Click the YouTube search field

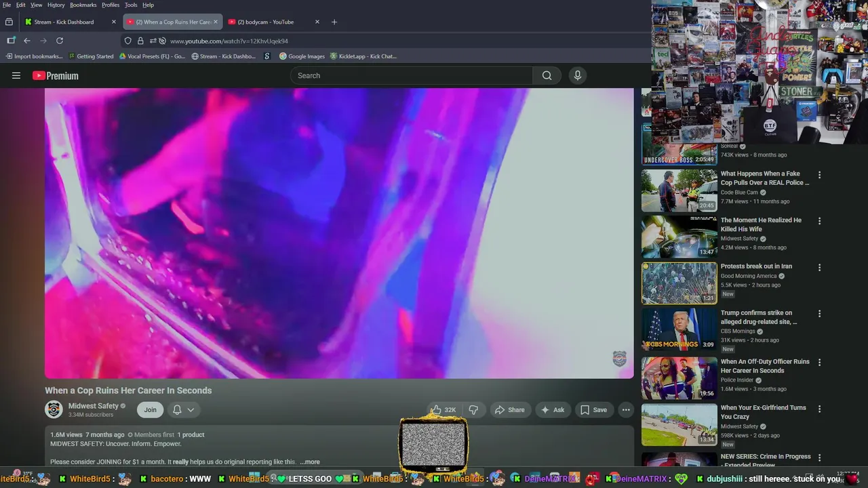(x=412, y=76)
